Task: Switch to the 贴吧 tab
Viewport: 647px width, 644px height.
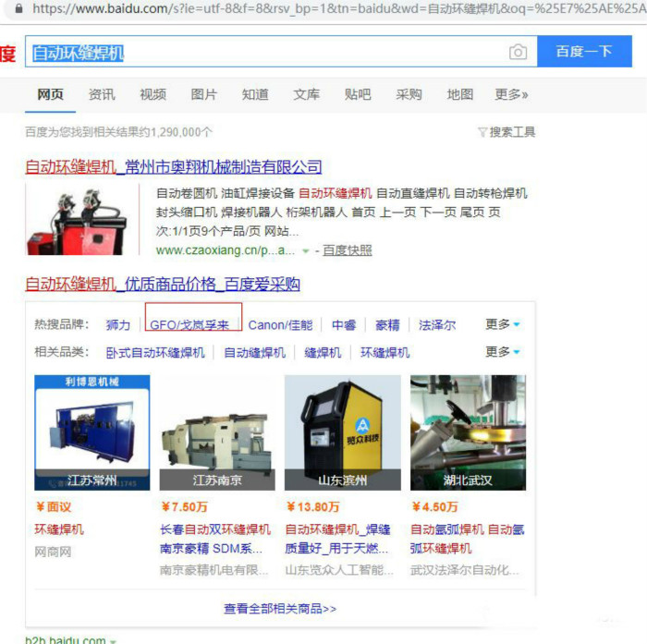Action: coord(358,94)
